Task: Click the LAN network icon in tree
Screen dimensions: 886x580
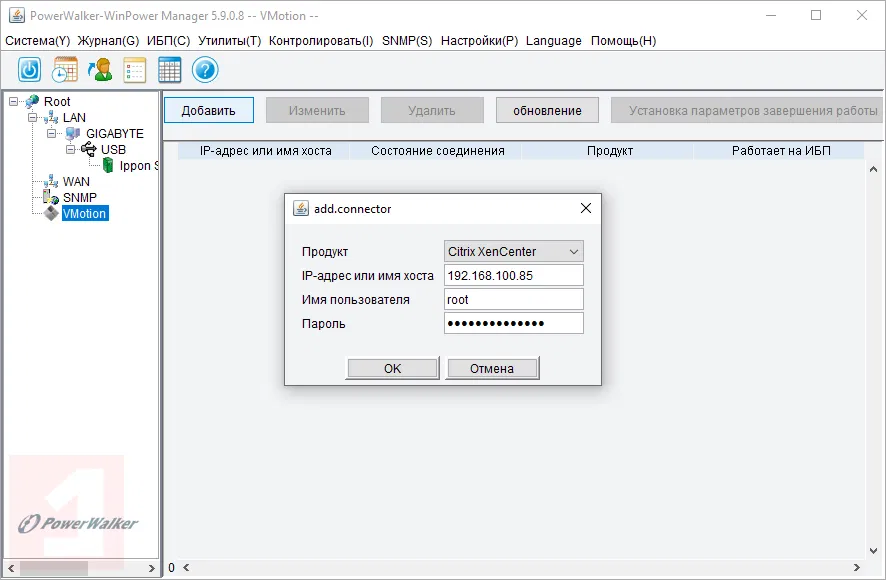Action: pos(51,118)
